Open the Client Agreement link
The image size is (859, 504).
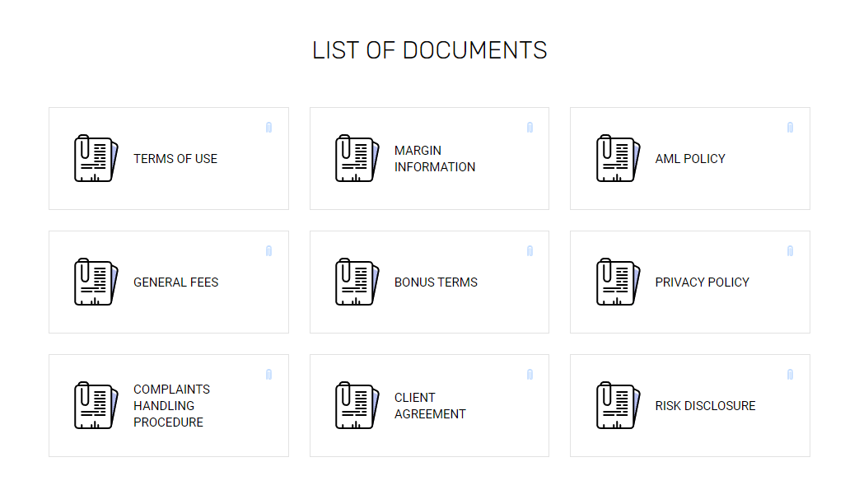430,406
